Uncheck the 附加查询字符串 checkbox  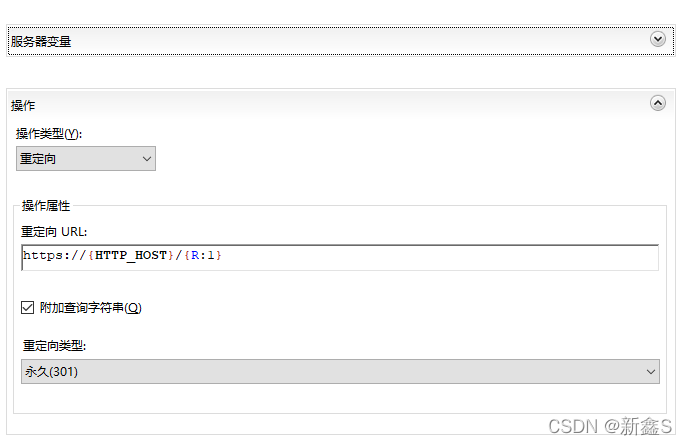tap(28, 308)
